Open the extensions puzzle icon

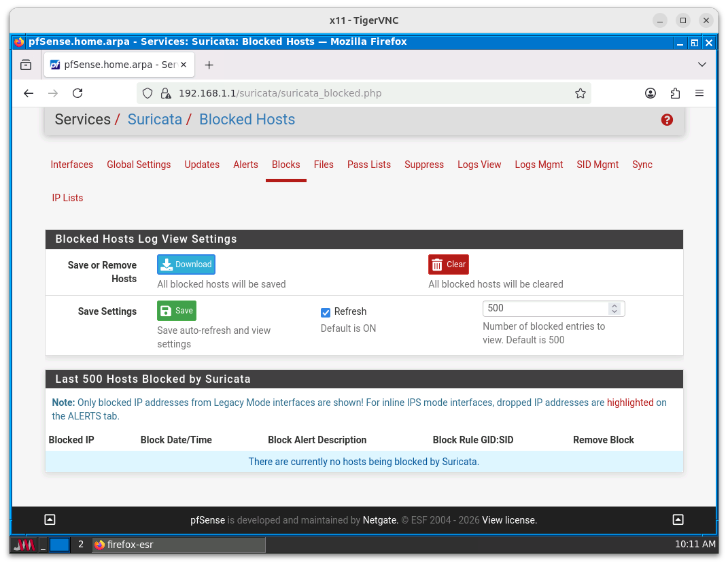[x=675, y=93]
